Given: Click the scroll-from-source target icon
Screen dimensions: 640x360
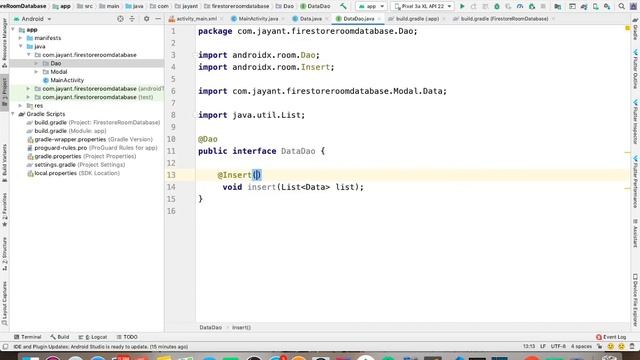Looking at the screenshot, I should 120,19.
